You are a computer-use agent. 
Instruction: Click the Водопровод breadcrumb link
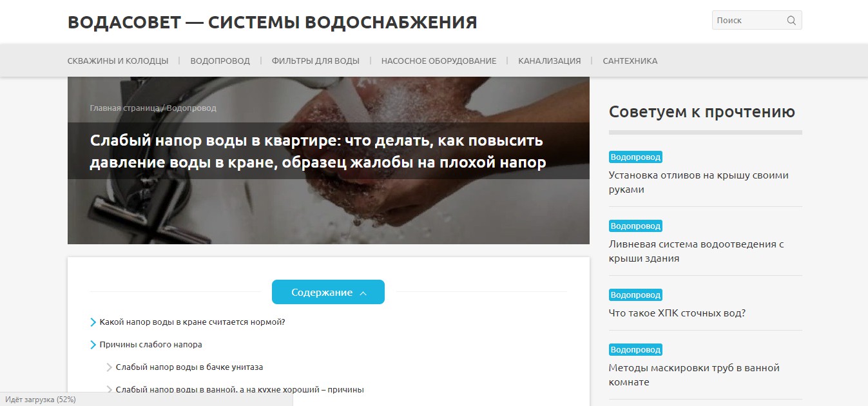pos(191,108)
